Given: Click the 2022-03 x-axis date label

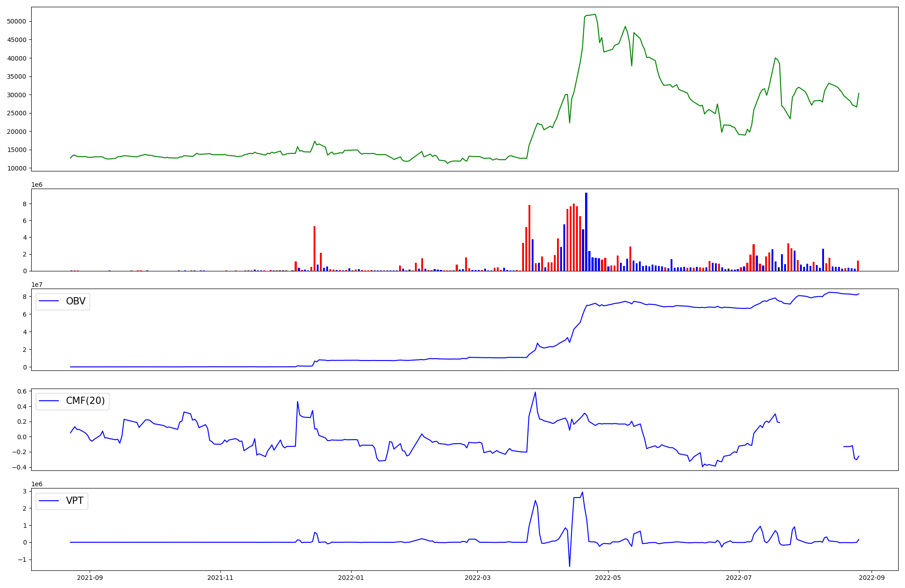Looking at the screenshot, I should coord(477,578).
